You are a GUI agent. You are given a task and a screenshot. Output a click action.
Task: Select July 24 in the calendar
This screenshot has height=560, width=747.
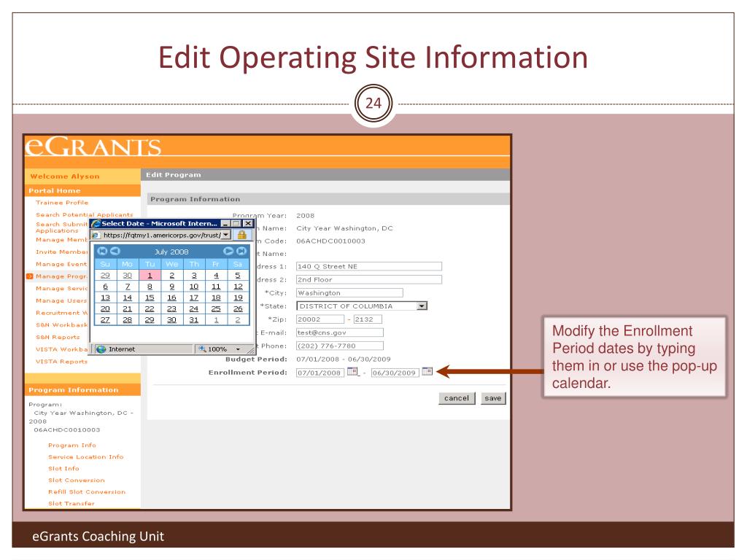[x=194, y=308]
